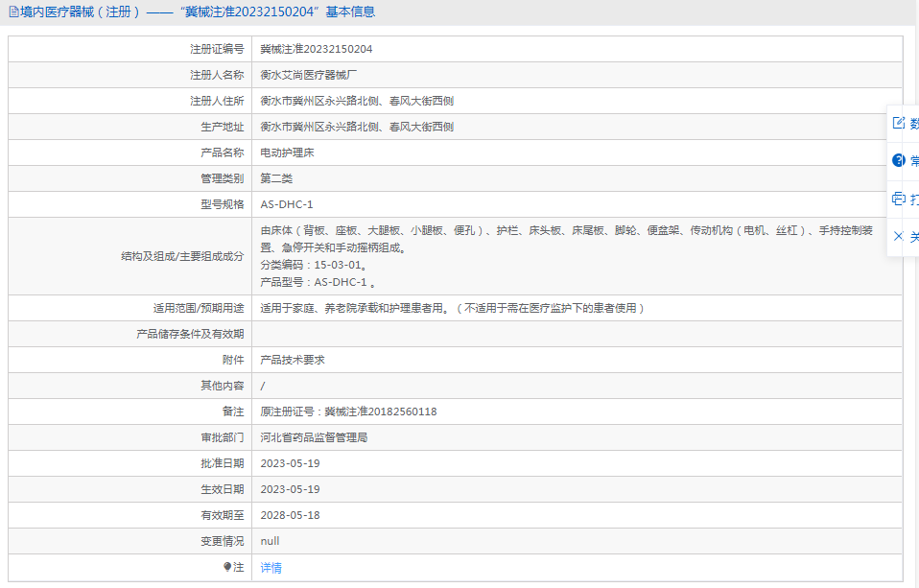Click the date in the 批准日期 row
Screen dimensions: 919x588
[290, 463]
